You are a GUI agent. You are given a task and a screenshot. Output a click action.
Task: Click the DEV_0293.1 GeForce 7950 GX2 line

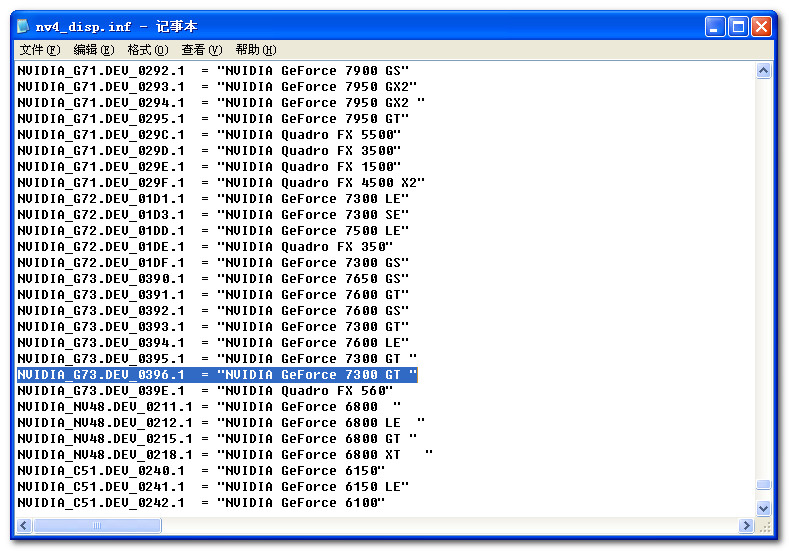[x=217, y=87]
